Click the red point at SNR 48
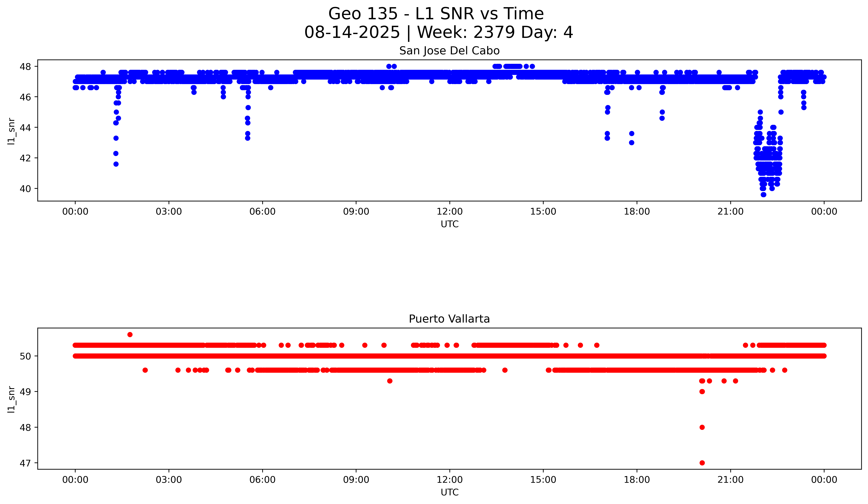868x504 pixels. tap(702, 427)
